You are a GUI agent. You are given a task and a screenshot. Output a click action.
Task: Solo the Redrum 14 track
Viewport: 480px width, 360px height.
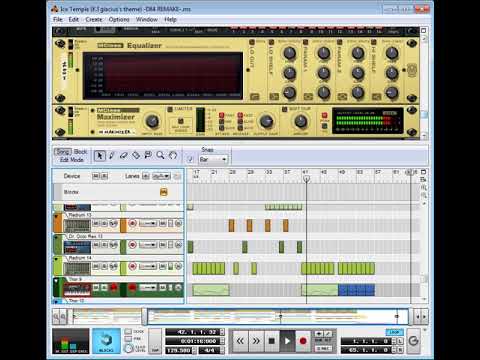click(x=104, y=266)
